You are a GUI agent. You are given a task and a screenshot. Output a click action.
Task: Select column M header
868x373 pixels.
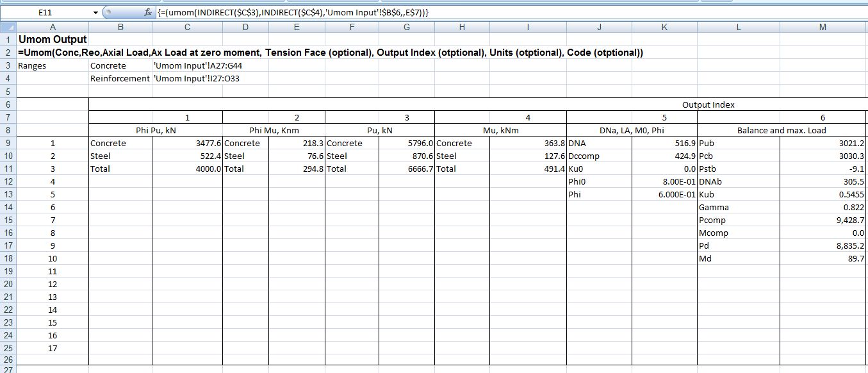pos(823,27)
